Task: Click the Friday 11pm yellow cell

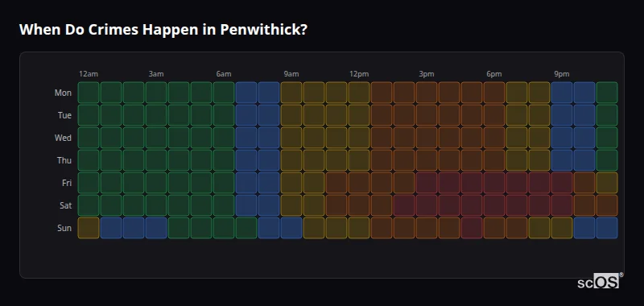Action: 607,182
